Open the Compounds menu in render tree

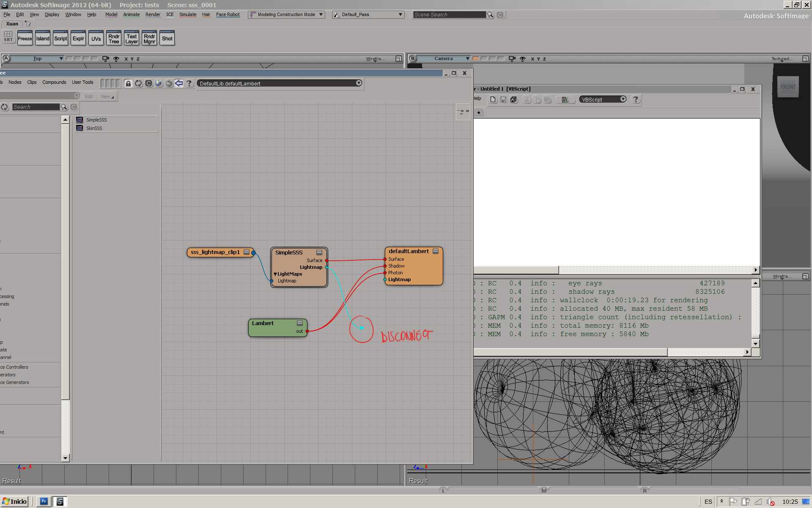click(x=54, y=82)
